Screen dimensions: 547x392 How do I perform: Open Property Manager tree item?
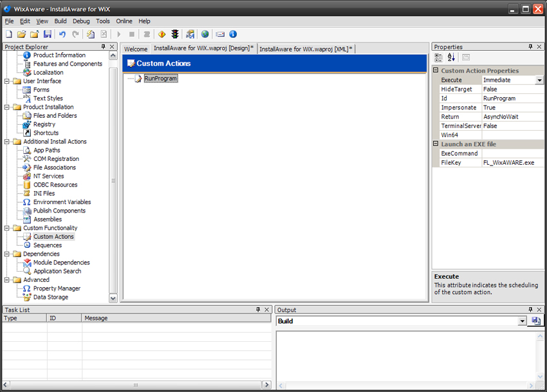[57, 288]
